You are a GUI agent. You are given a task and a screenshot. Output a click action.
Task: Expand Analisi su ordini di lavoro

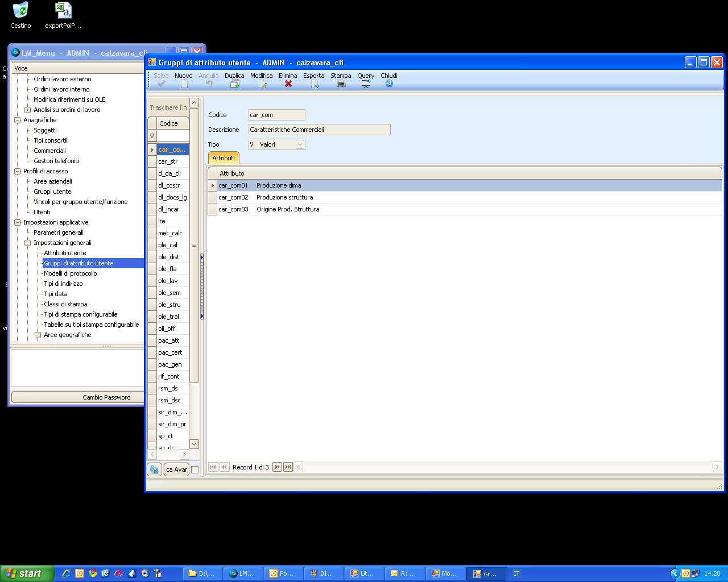[28, 110]
